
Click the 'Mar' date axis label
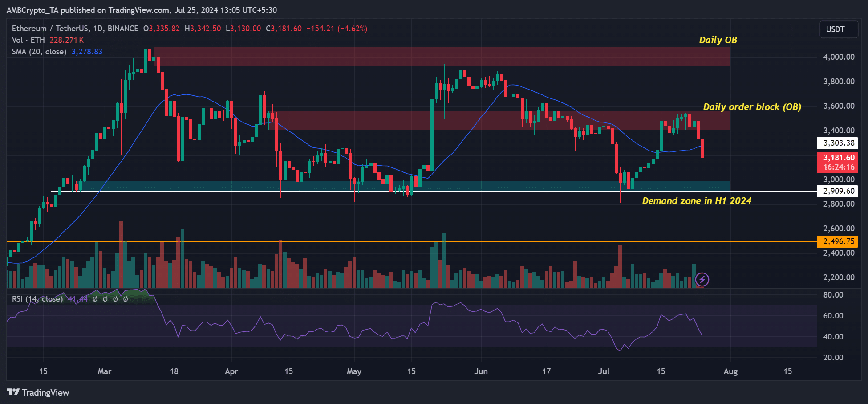105,371
